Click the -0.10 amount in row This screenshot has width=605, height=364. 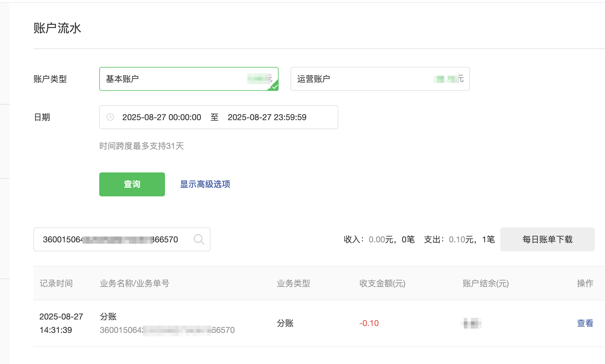(369, 323)
